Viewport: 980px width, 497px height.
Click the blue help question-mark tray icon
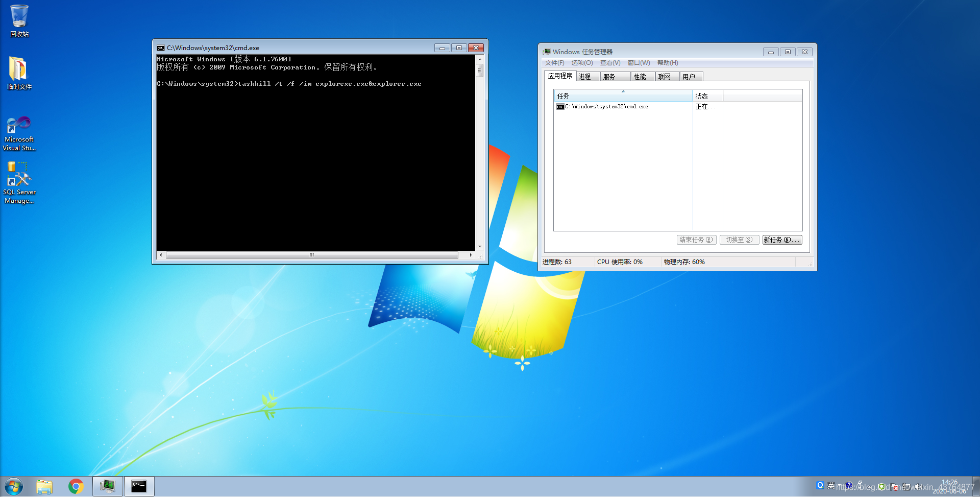[849, 486]
